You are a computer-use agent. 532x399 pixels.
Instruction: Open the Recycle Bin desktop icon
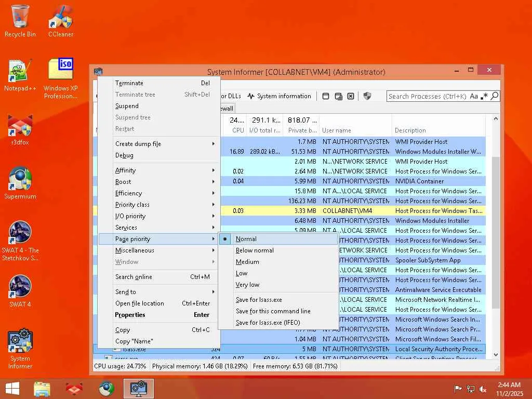pos(20,21)
